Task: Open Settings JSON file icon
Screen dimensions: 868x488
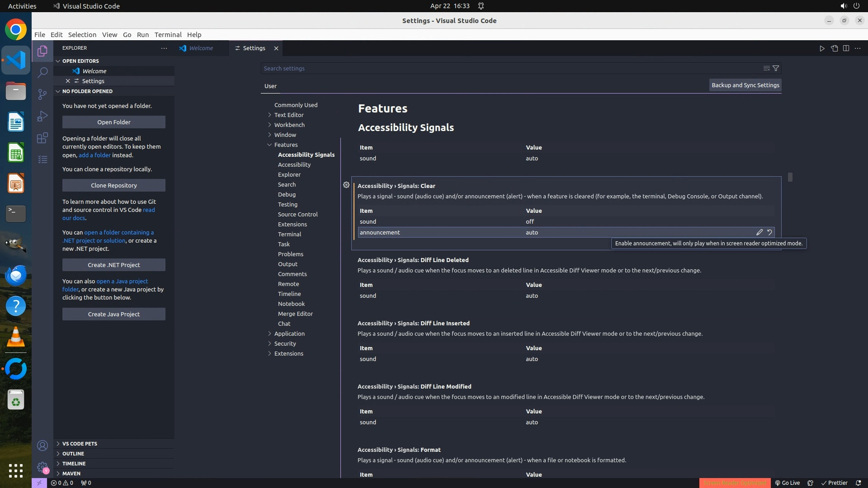Action: (x=834, y=48)
